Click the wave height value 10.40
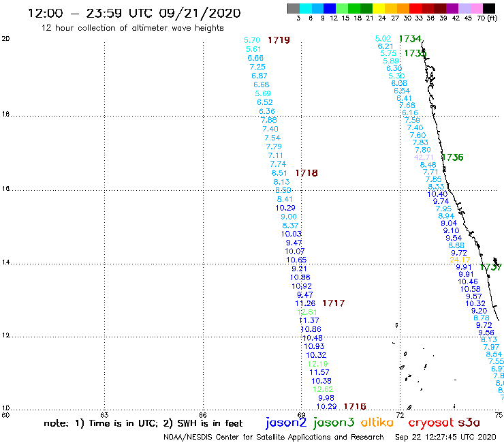504x443 pixels. coord(437,194)
